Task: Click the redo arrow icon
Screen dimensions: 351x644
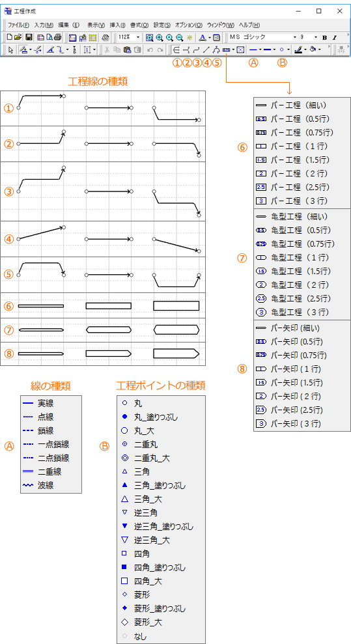Action: coord(160,49)
